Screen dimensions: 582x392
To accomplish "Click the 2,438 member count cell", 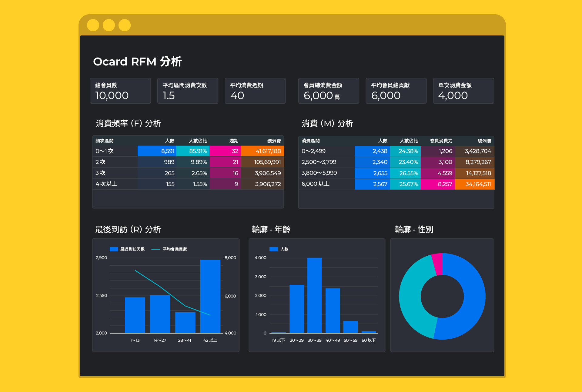I will point(373,151).
